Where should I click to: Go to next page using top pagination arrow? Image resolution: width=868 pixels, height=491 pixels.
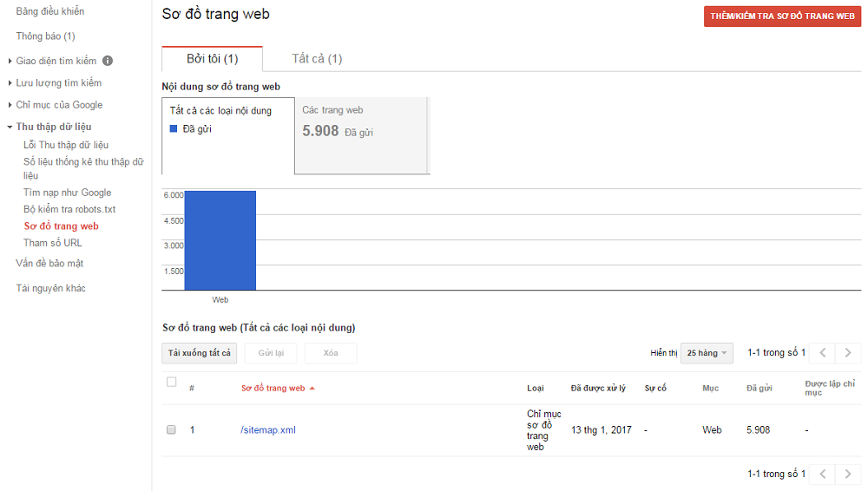[848, 353]
